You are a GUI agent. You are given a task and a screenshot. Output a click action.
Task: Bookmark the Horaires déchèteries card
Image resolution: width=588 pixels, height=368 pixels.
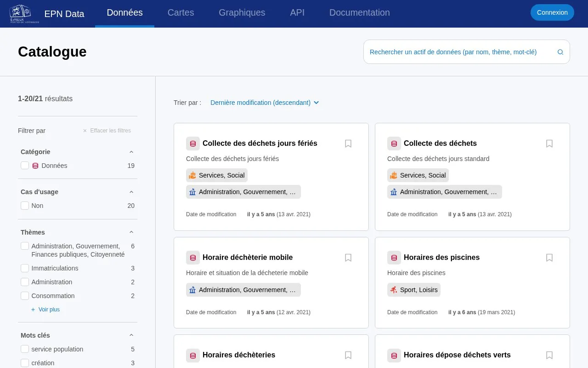348,355
